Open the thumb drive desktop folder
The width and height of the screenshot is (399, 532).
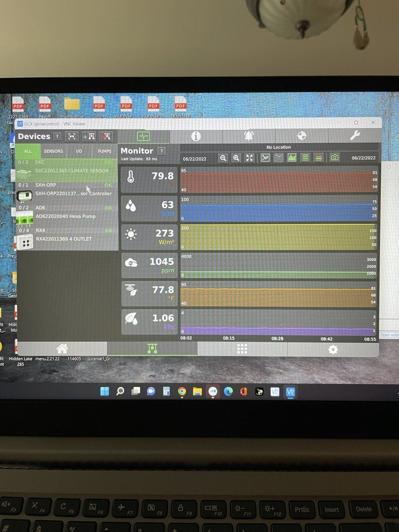coord(72,107)
